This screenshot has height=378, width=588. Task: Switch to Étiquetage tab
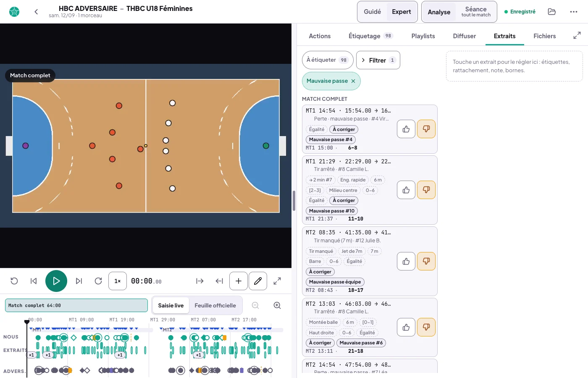point(370,36)
